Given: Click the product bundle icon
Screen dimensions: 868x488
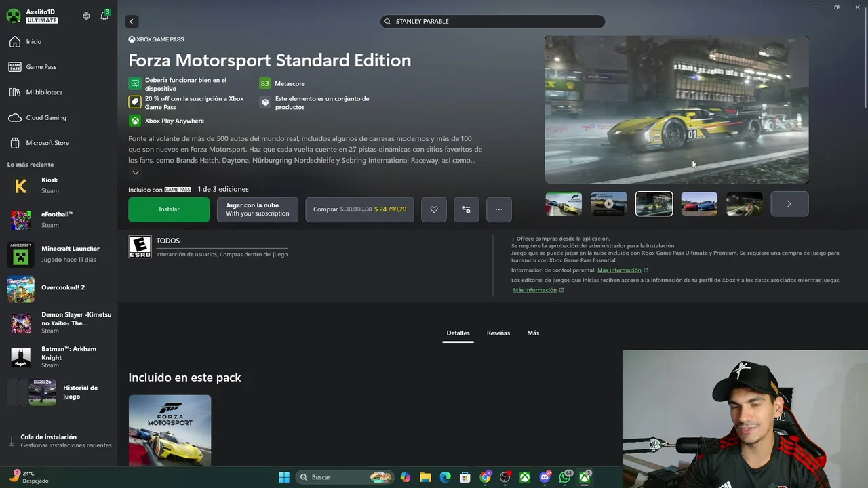Looking at the screenshot, I should [265, 102].
